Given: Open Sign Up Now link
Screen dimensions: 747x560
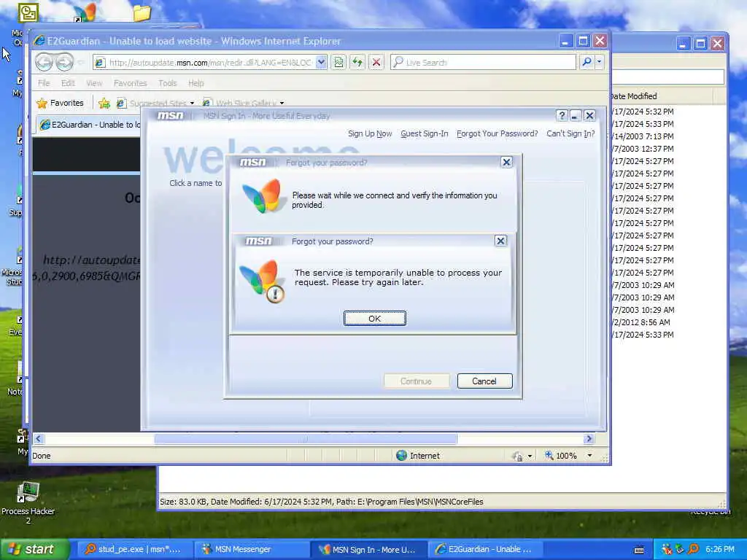Looking at the screenshot, I should click(x=370, y=134).
